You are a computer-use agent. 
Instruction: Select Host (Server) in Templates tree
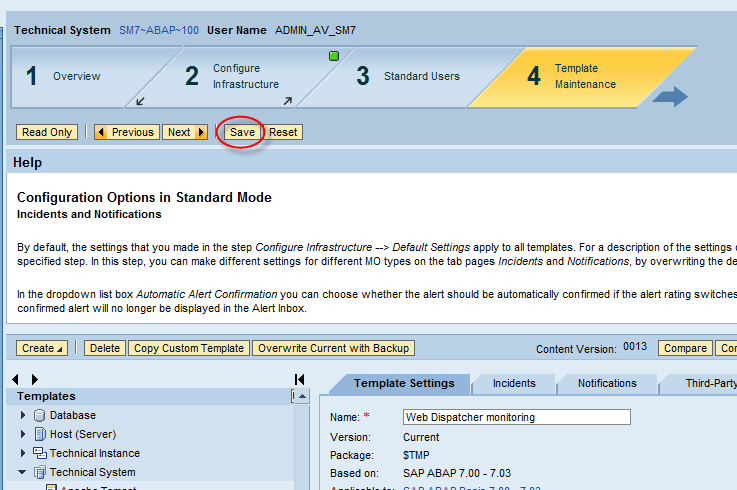[x=83, y=434]
